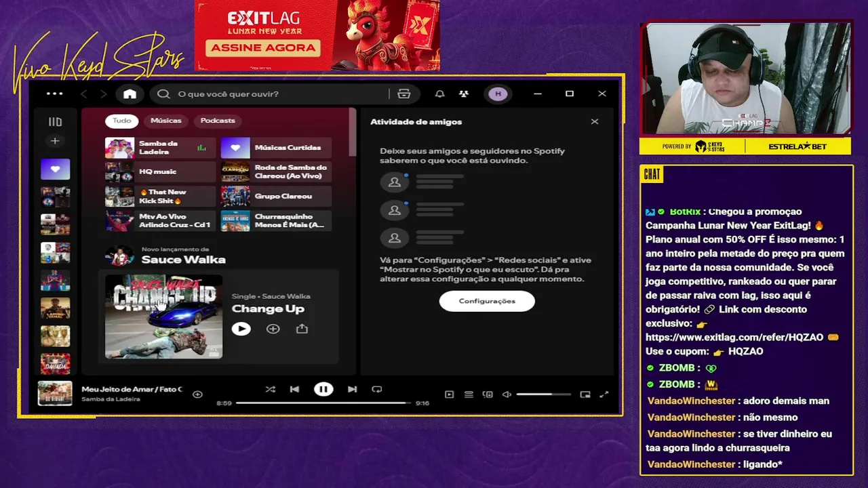Open connect to a device menu
Screen dimensions: 868x488
click(x=488, y=394)
